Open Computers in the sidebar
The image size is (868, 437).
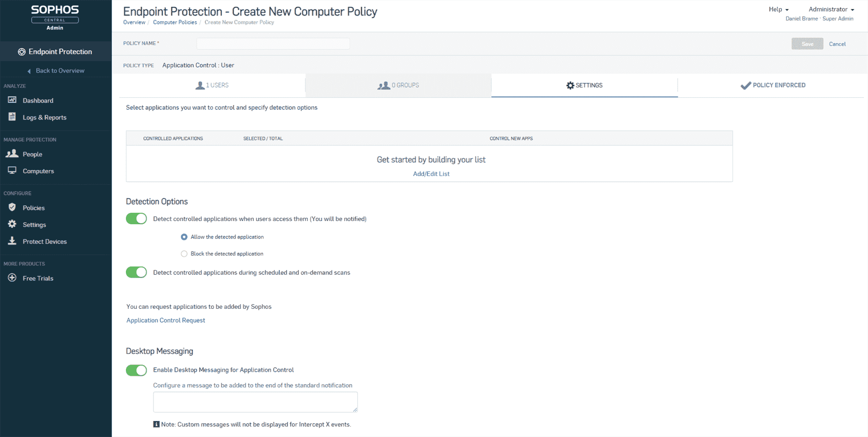pos(39,171)
